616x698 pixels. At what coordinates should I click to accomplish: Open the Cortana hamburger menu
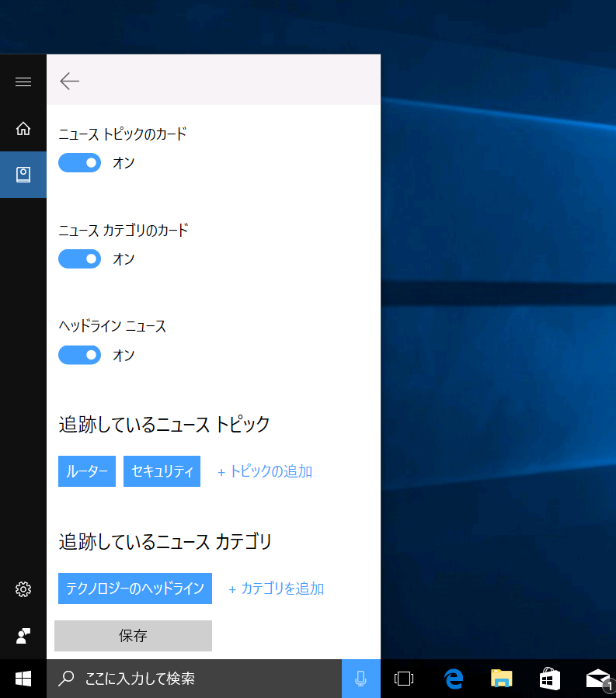click(23, 82)
